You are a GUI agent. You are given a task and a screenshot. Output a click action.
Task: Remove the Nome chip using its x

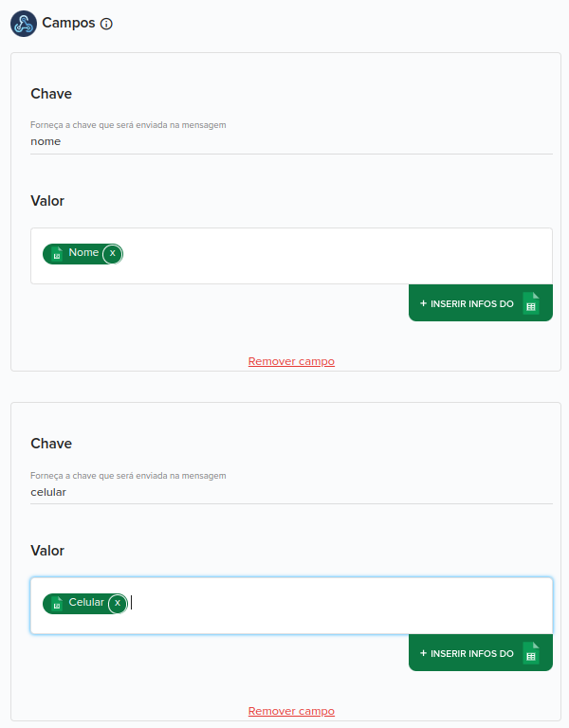(113, 253)
